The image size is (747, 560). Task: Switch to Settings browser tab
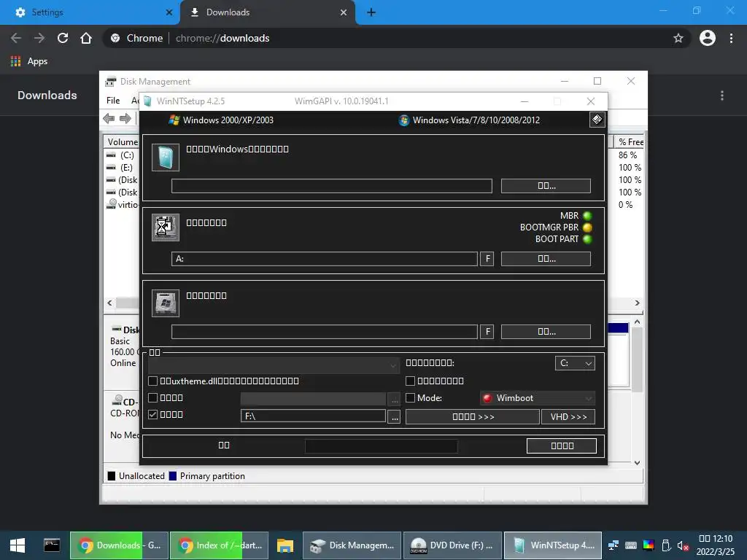[90, 12]
